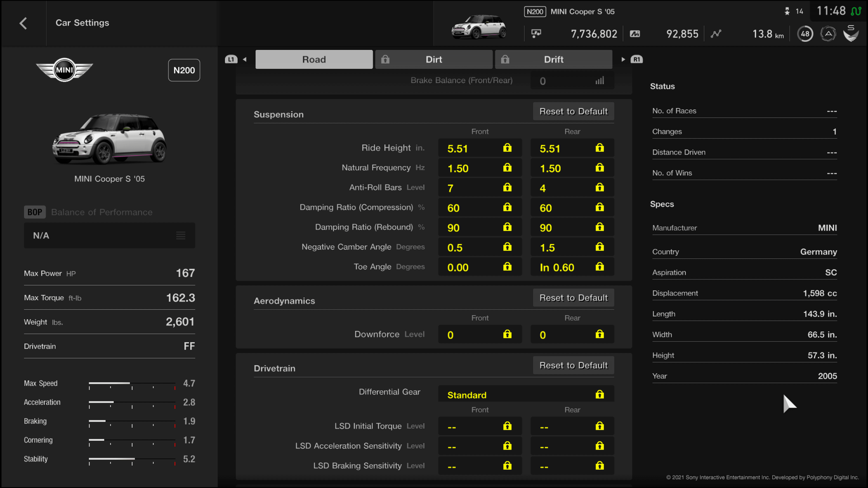Select the rear Damping Ratio Compression 60 field
Image resolution: width=868 pixels, height=488 pixels.
click(x=572, y=207)
